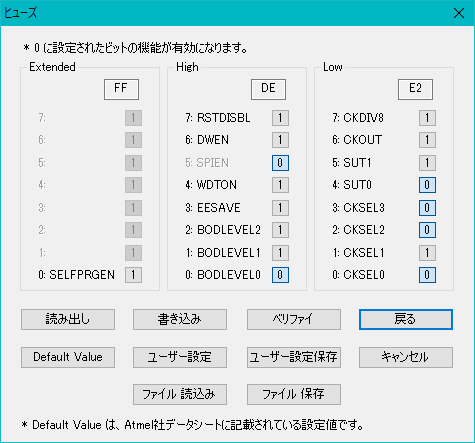
Task: Toggle the CKSEL3 bit value
Action: click(x=427, y=208)
